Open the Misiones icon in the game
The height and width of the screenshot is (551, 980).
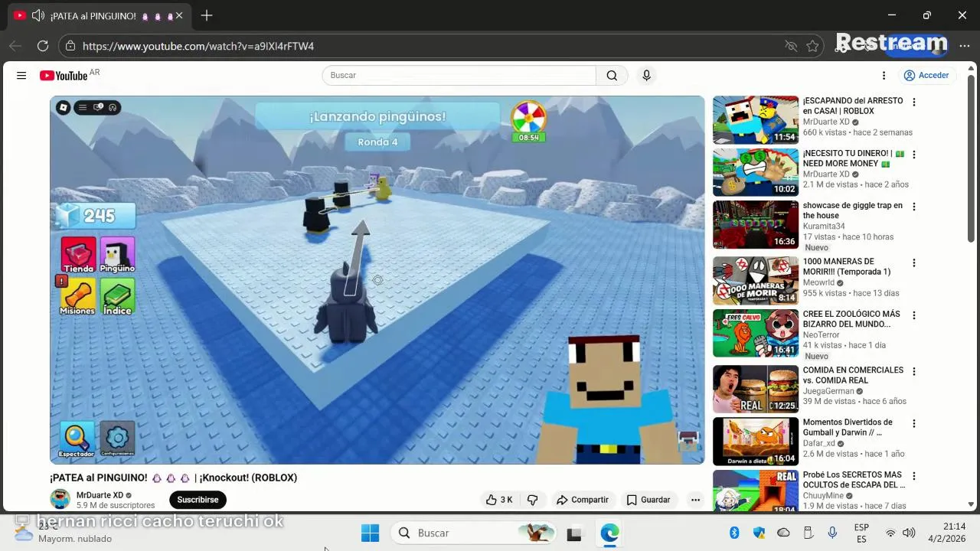coord(77,296)
